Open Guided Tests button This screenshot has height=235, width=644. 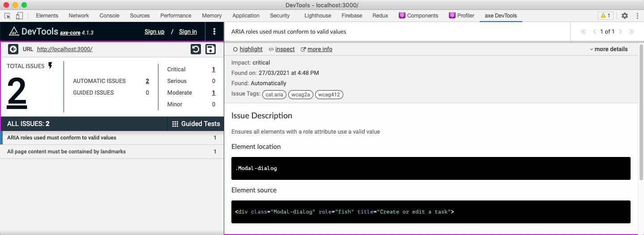point(196,124)
